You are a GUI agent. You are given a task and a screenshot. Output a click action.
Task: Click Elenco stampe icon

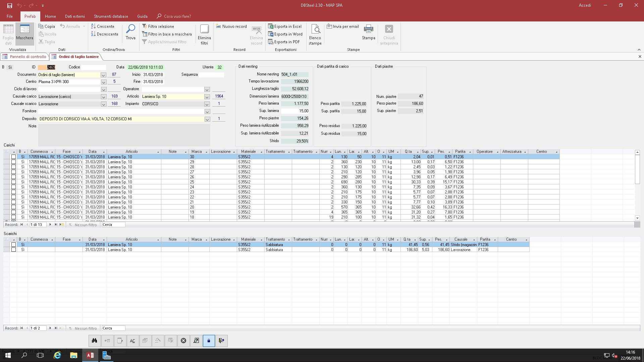tap(315, 34)
